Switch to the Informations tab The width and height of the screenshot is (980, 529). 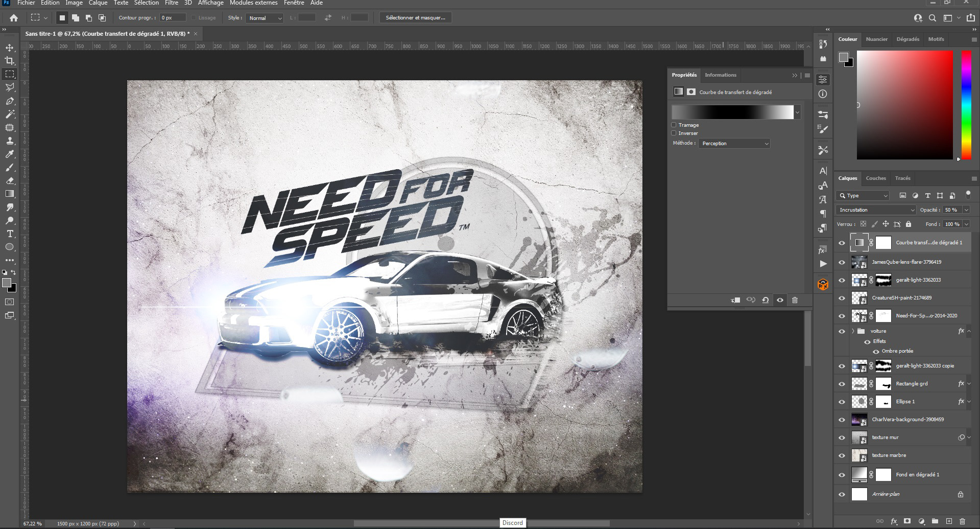(721, 75)
